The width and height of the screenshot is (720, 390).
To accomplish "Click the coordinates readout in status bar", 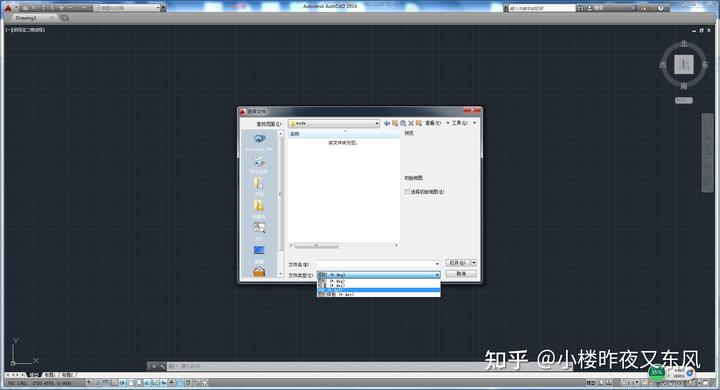I will (39, 383).
